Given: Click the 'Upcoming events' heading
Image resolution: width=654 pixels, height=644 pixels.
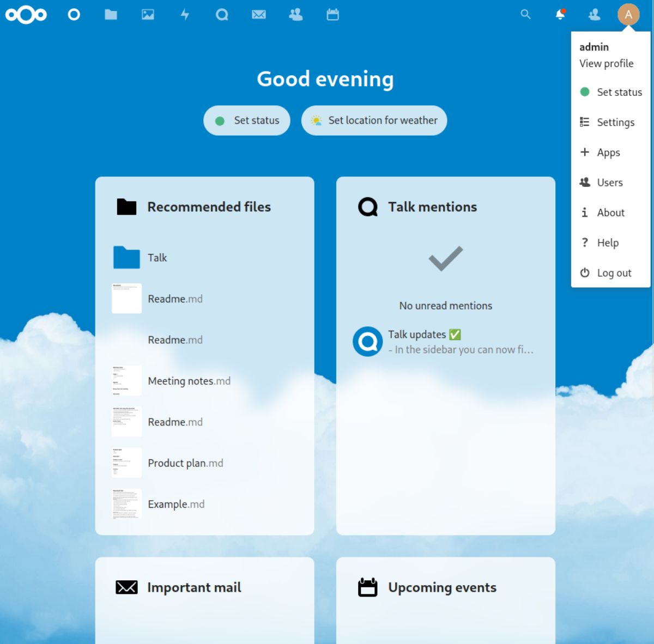Looking at the screenshot, I should (443, 587).
